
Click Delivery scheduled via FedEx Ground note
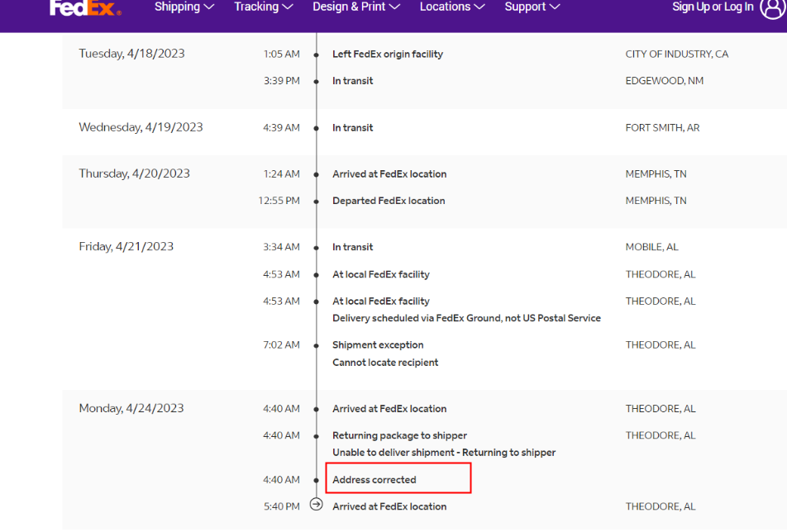[x=466, y=318]
